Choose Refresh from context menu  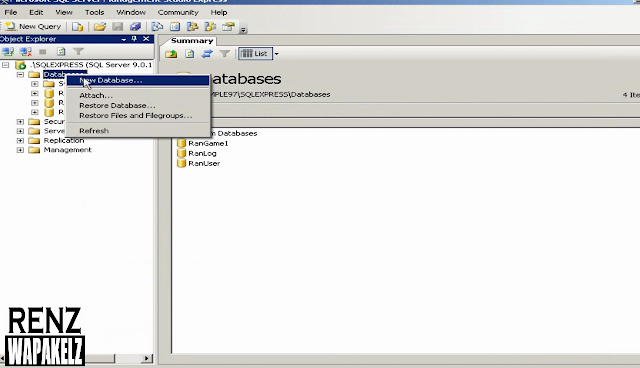pos(138,131)
